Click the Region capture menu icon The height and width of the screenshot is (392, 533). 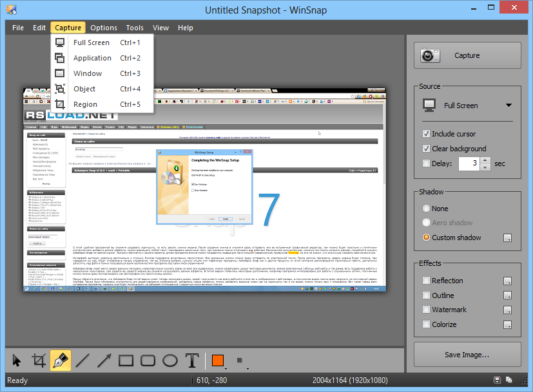tap(60, 104)
